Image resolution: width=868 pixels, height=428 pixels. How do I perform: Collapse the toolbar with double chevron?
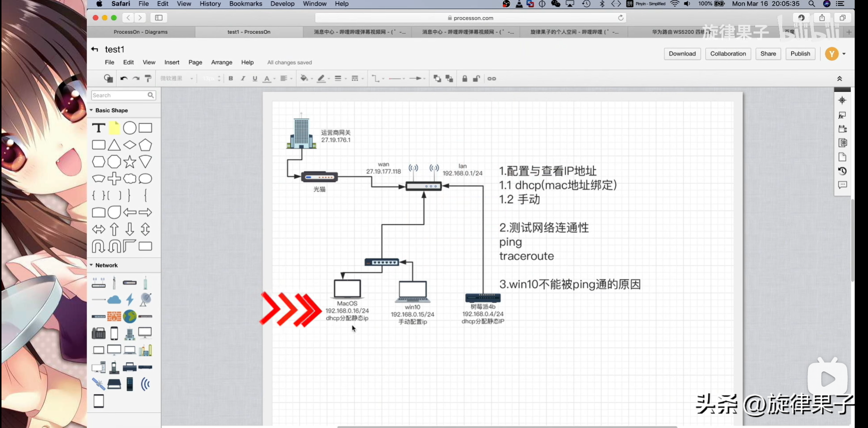click(839, 79)
